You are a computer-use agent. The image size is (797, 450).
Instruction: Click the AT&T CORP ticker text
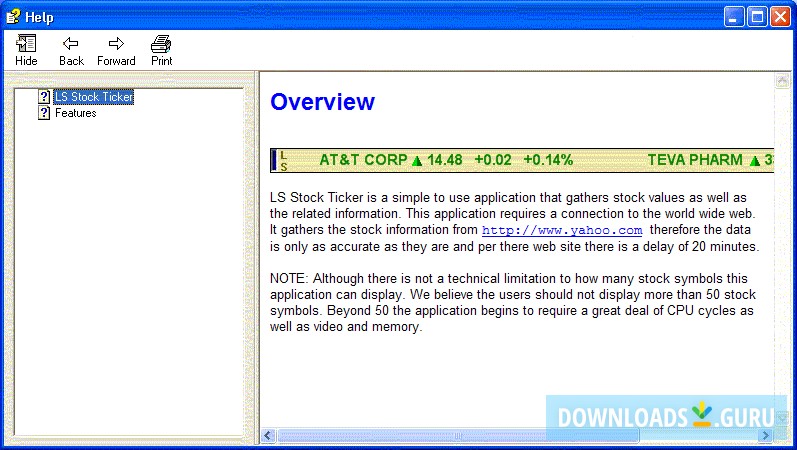[363, 160]
